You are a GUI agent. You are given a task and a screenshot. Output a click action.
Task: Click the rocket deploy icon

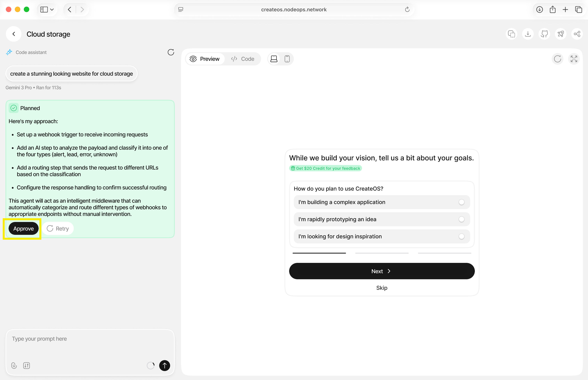[x=560, y=34]
